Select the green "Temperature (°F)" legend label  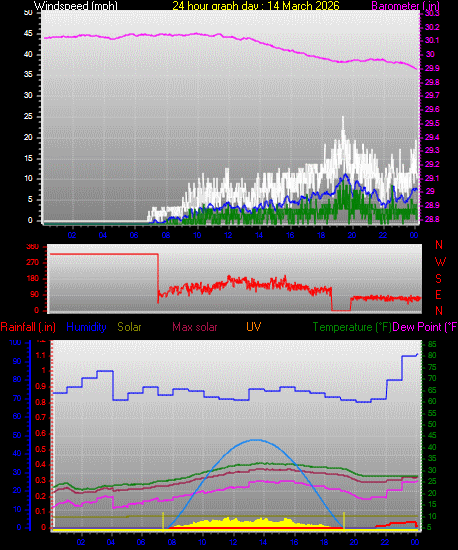coord(352,327)
